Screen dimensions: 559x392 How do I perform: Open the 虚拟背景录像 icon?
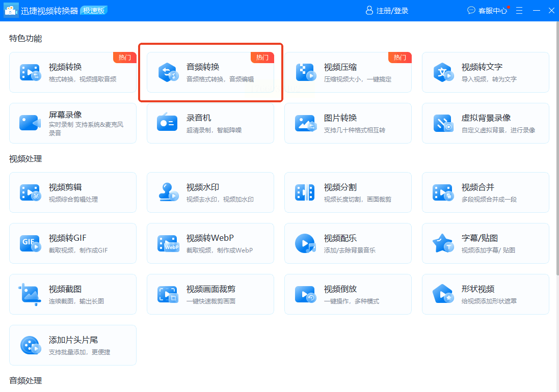(x=443, y=123)
